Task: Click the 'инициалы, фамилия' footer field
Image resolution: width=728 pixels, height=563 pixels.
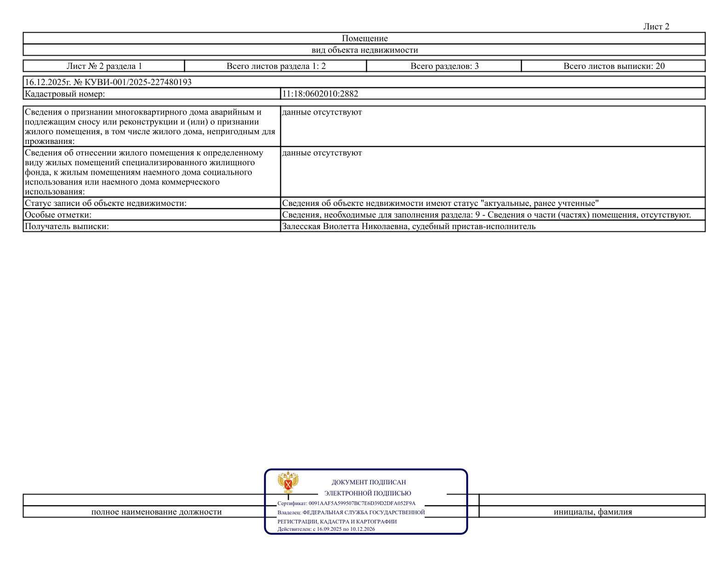Action: [592, 512]
